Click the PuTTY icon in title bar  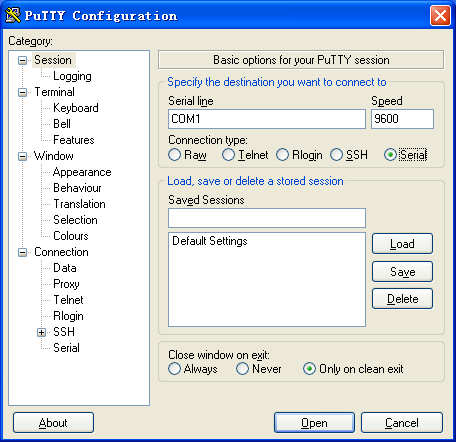[13, 15]
